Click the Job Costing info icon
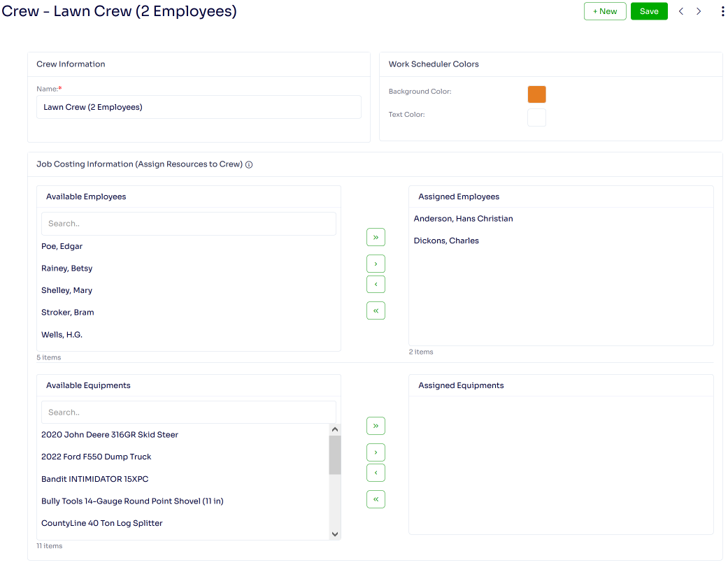728x565 pixels. [249, 165]
